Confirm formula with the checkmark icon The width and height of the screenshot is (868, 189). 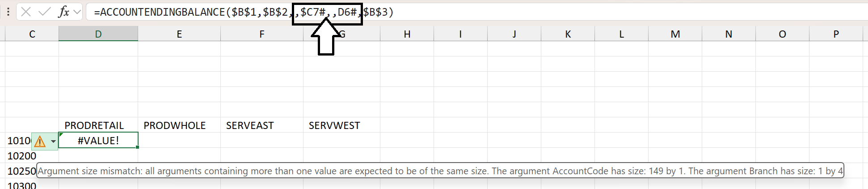(x=45, y=12)
